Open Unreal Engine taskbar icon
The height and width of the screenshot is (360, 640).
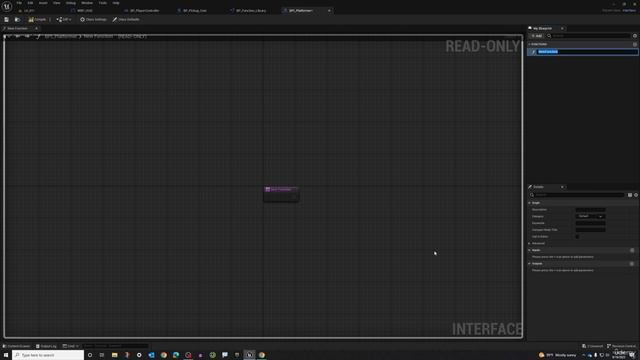click(249, 355)
